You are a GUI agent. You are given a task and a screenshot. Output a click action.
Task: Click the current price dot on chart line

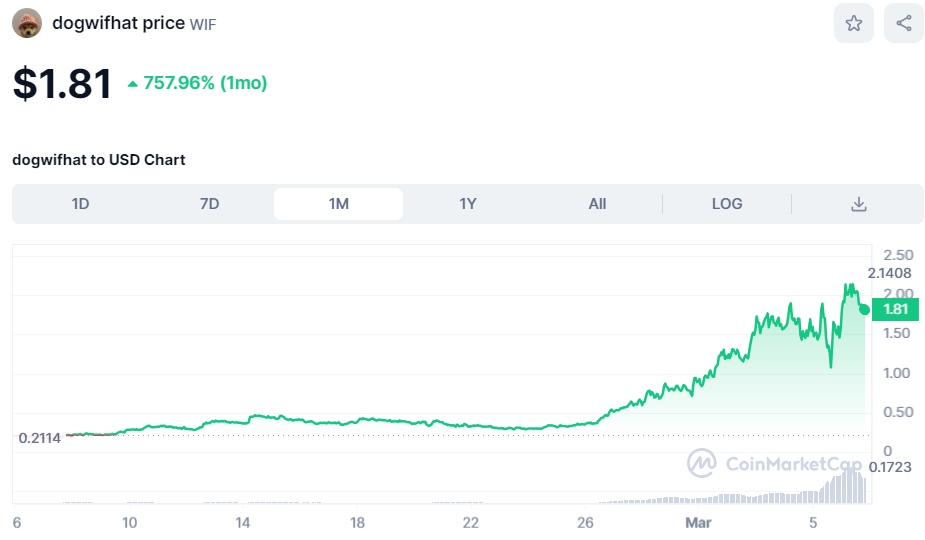865,309
